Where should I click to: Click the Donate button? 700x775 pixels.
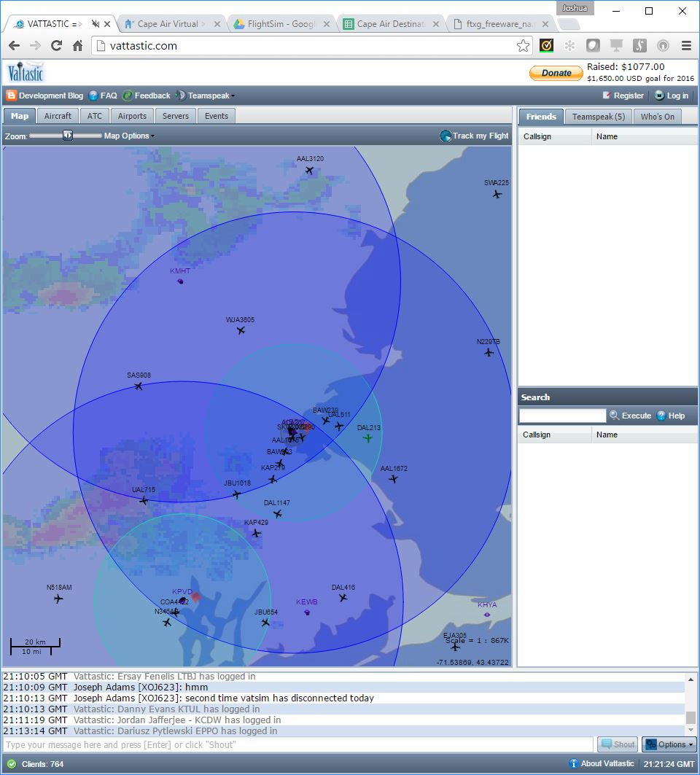[x=556, y=73]
